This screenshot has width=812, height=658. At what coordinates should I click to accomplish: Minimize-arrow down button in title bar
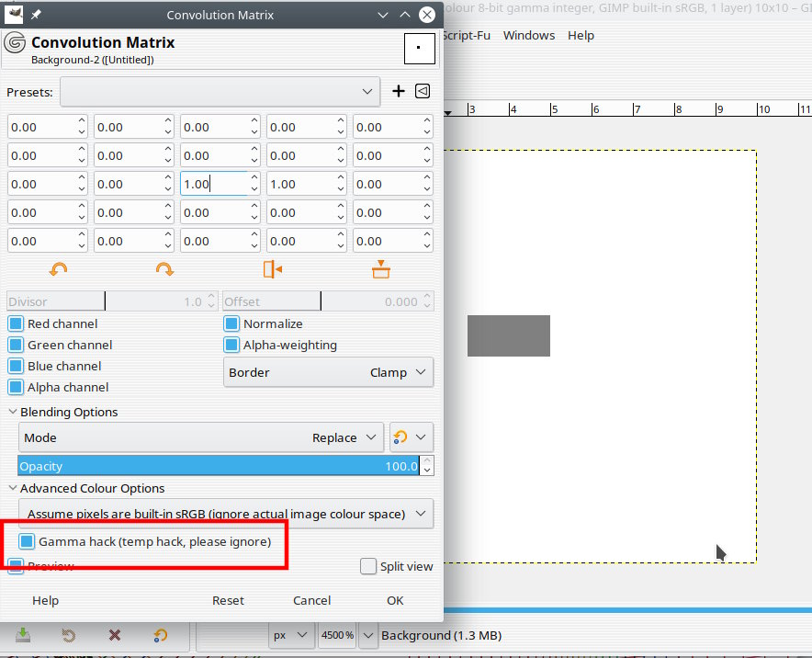pos(383,15)
